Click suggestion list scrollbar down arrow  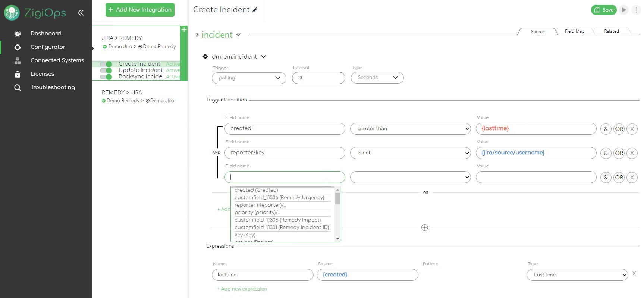(x=337, y=239)
